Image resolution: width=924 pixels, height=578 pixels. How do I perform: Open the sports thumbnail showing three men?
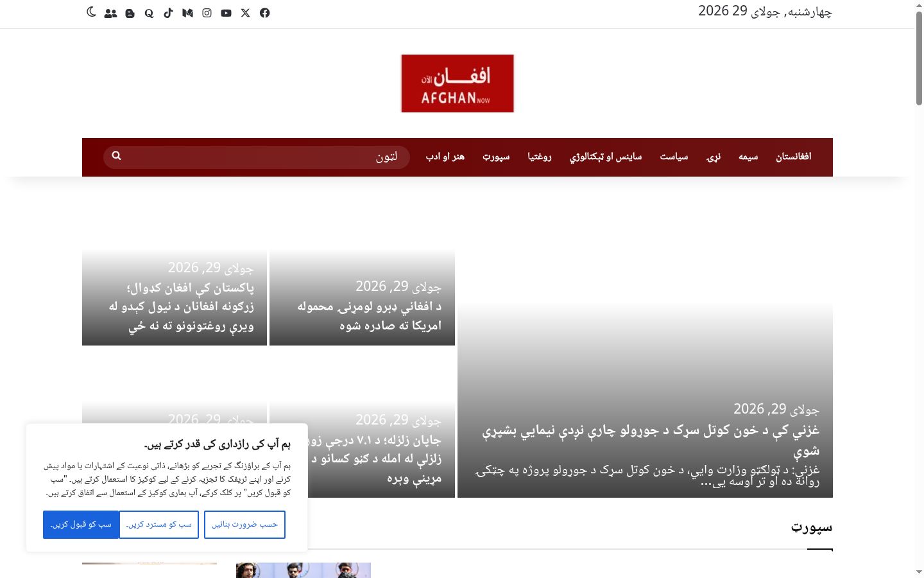pyautogui.click(x=304, y=570)
